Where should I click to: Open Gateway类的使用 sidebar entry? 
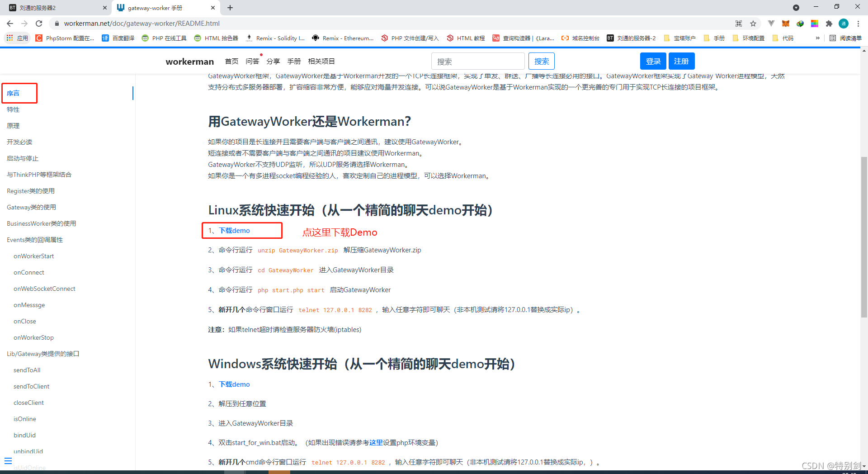(x=31, y=207)
